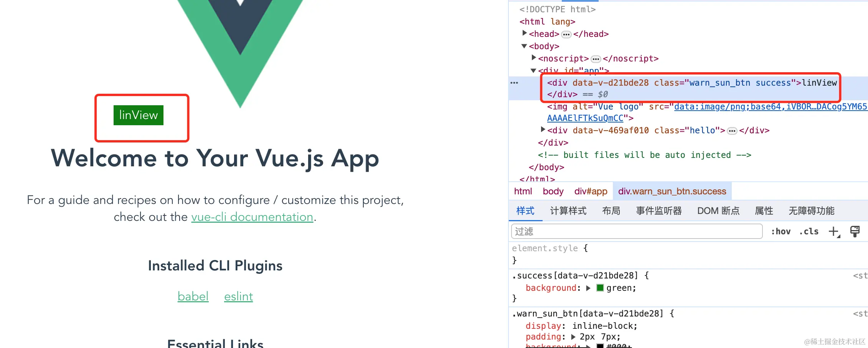The width and height of the screenshot is (868, 348).
Task: Click the green; background value
Action: (621, 288)
